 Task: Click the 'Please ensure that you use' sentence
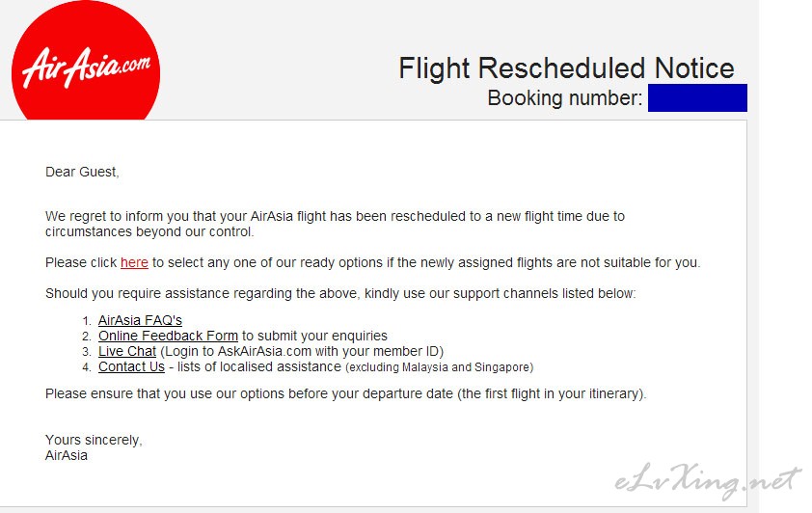pos(346,394)
